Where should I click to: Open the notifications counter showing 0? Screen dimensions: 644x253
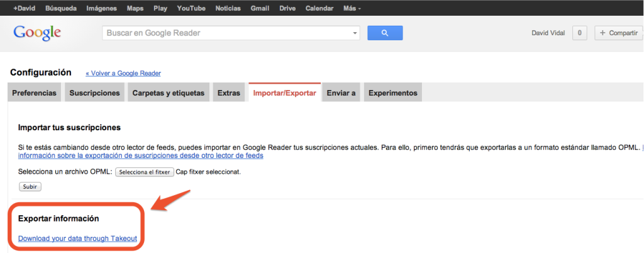pyautogui.click(x=579, y=33)
